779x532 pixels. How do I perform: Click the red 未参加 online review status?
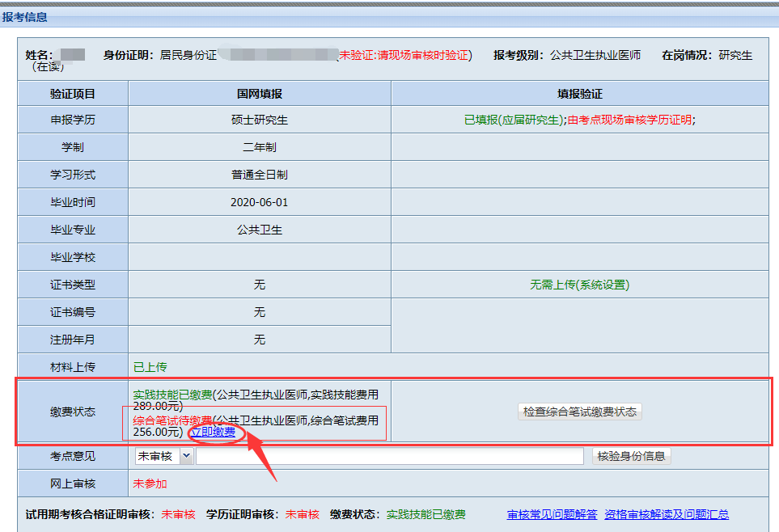point(150,483)
